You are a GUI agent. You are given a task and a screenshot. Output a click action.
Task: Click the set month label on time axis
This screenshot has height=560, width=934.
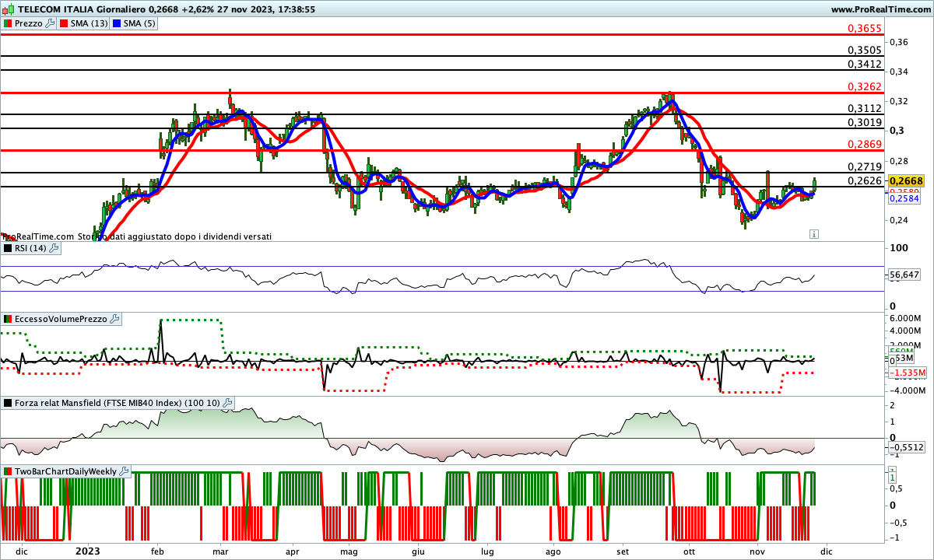click(623, 551)
